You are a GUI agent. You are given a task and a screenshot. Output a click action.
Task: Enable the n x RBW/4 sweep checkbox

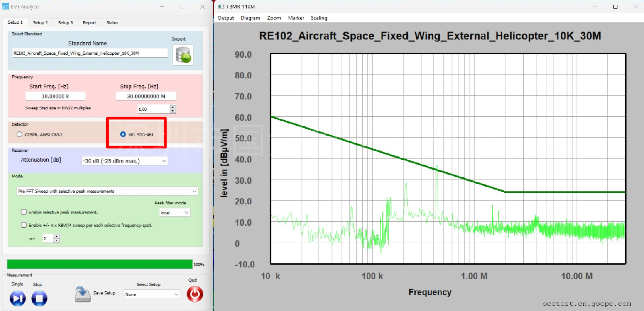pyautogui.click(x=24, y=225)
